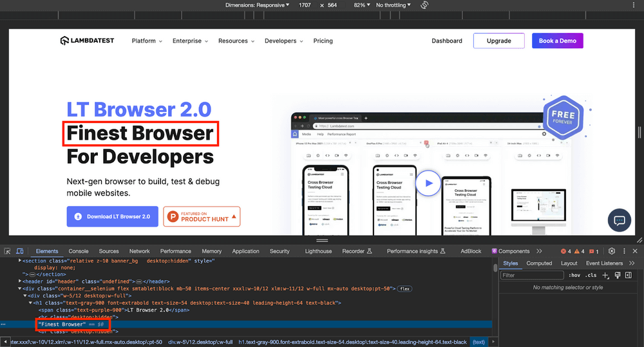
Task: Open device toolbar three-dot menu
Action: point(633,5)
